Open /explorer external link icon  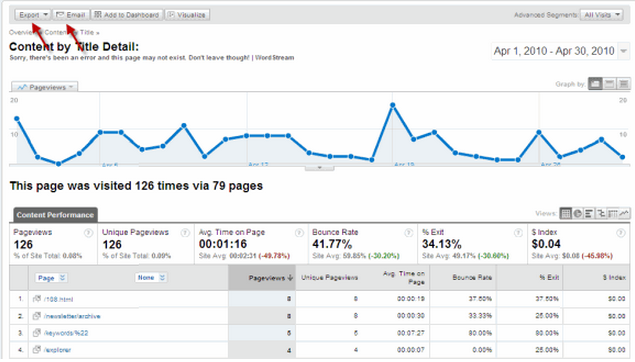(x=37, y=349)
